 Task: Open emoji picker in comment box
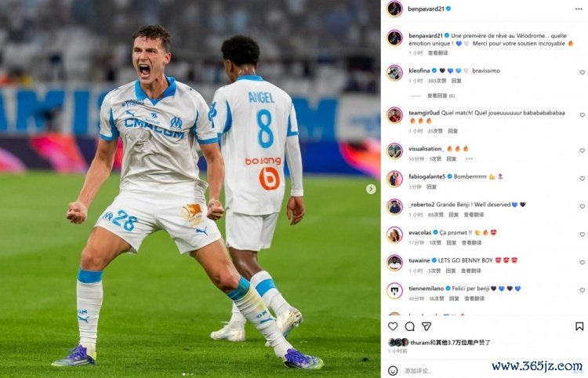point(393,370)
